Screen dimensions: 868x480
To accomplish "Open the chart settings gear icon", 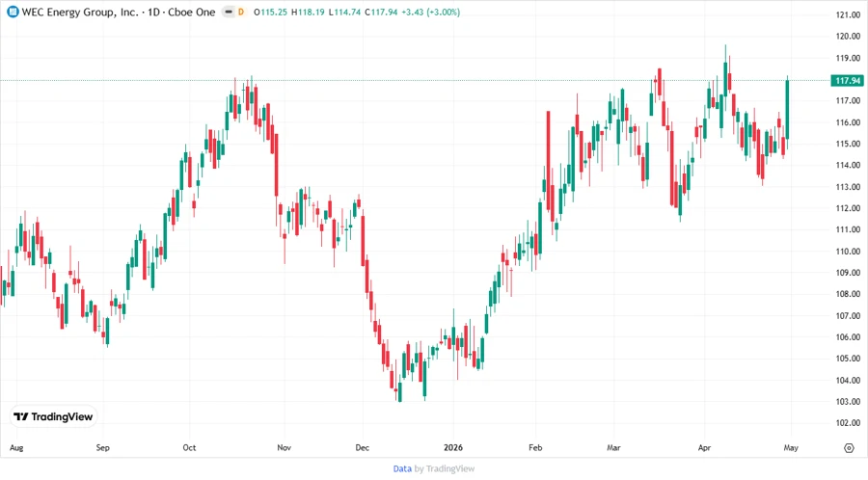I will 849,448.
